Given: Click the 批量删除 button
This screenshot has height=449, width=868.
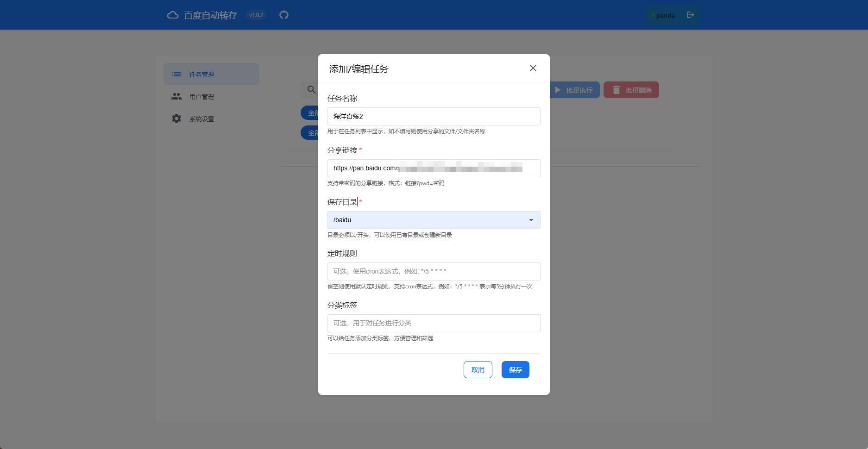Looking at the screenshot, I should (631, 90).
